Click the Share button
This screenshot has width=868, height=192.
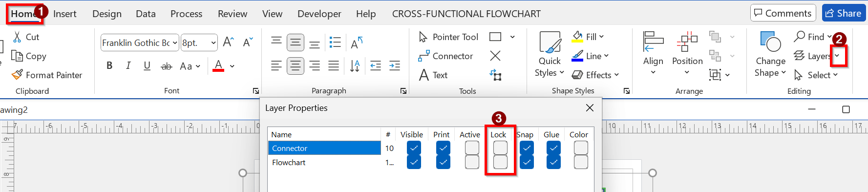click(844, 13)
